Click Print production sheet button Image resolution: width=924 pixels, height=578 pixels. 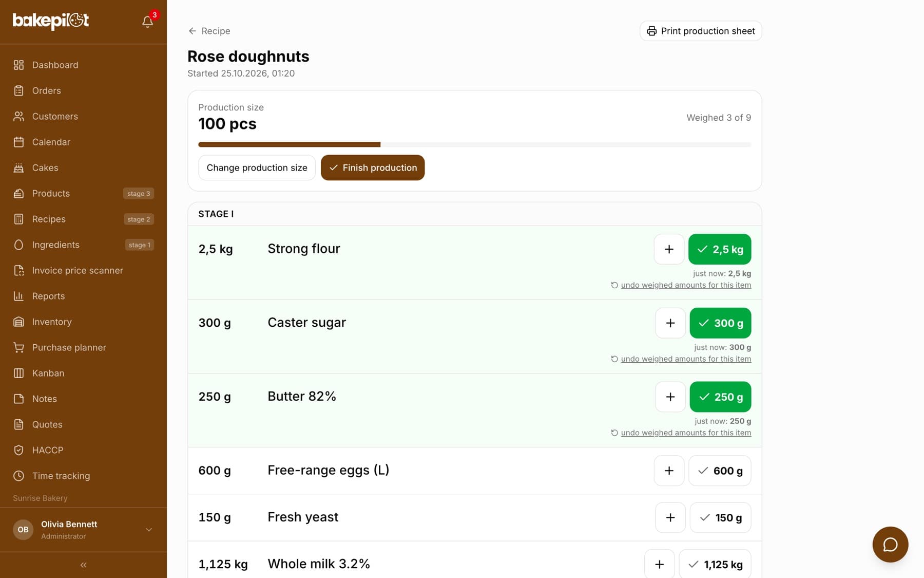tap(701, 31)
